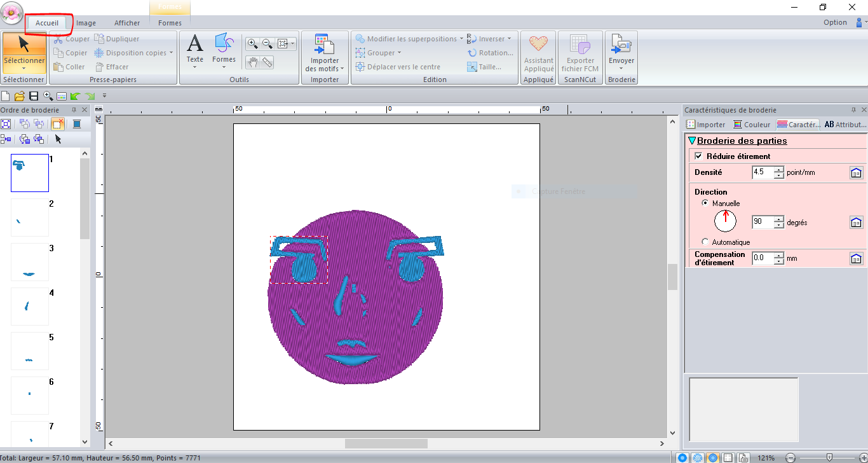Select the Texte tool icon
This screenshot has width=868, height=463.
(x=194, y=45)
